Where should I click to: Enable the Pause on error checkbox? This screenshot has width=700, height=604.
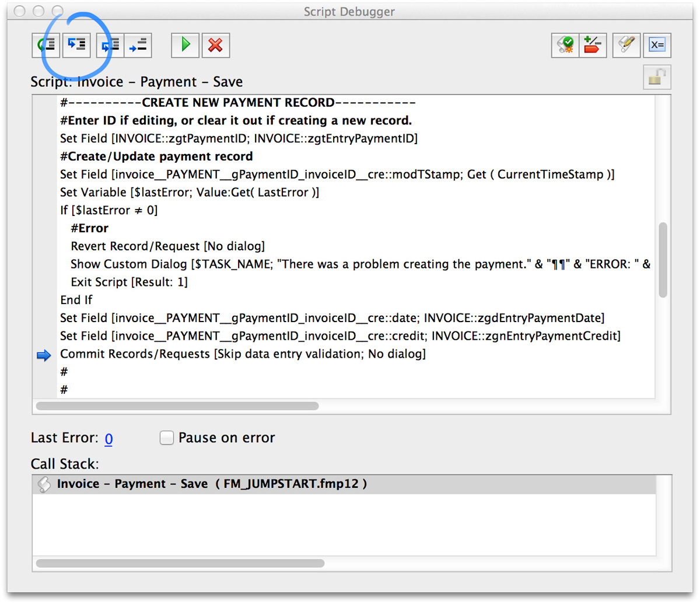tap(167, 438)
